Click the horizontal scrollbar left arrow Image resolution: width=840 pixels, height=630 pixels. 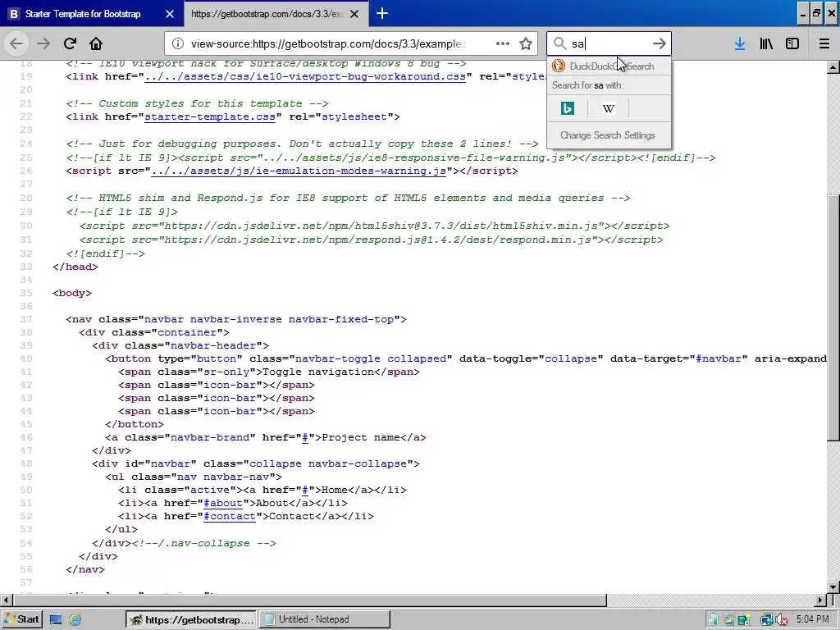point(6,600)
